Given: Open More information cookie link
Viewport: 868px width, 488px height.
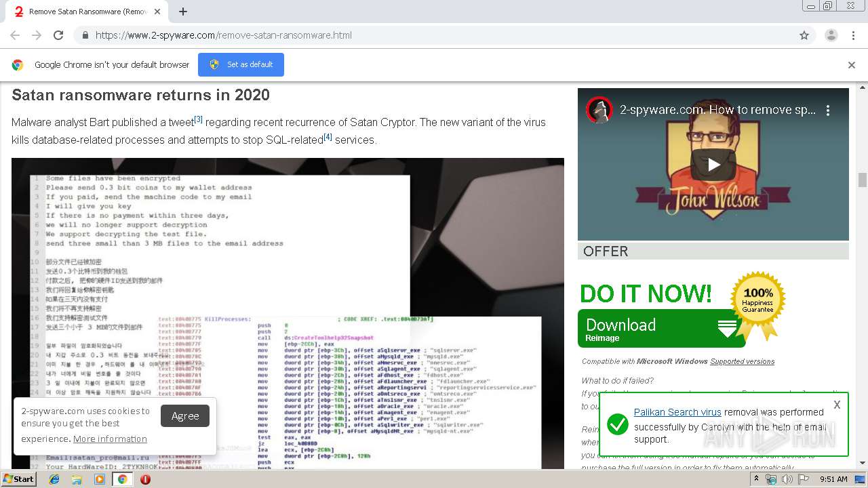Looking at the screenshot, I should click(110, 439).
